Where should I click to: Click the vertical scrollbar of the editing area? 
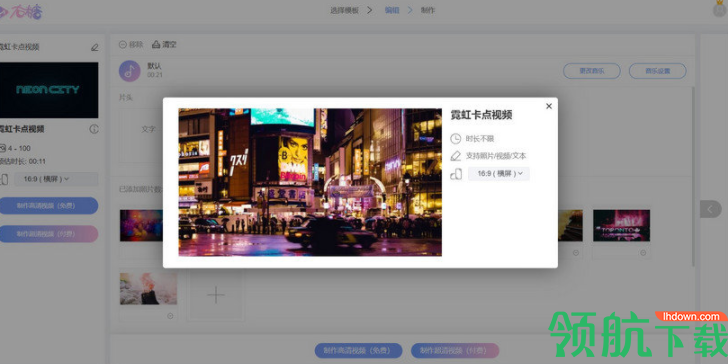[693, 176]
